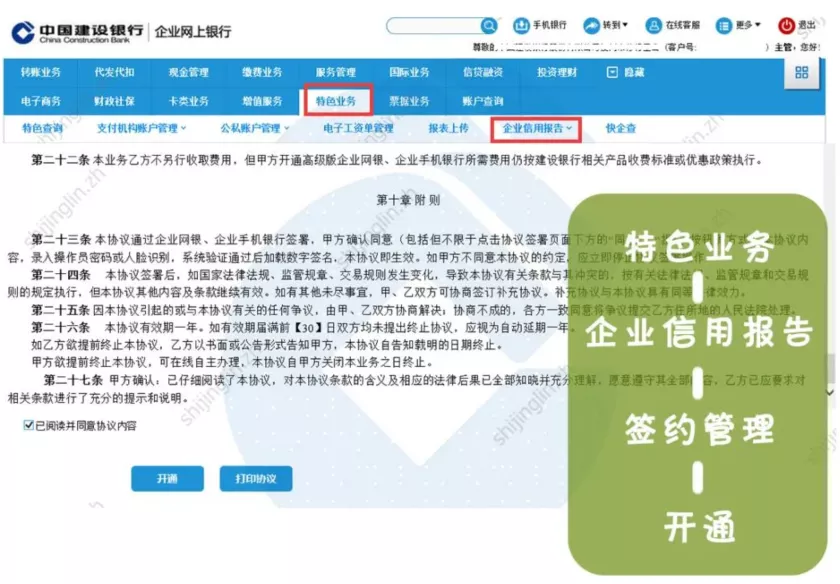The width and height of the screenshot is (840, 584).
Task: Click the 开通 button
Action: point(167,480)
